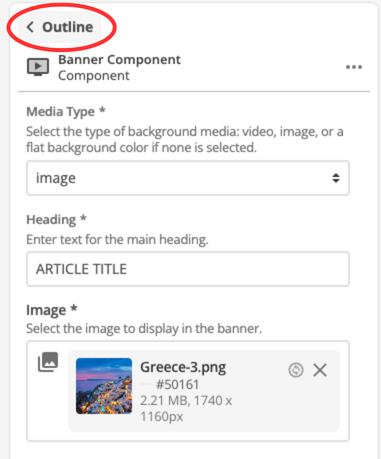Open the media library gallery icon
Screen dimensions: 381x459
(48, 362)
